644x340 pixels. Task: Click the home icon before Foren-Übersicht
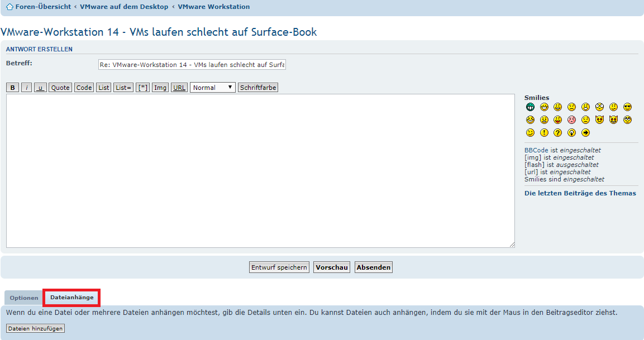coord(9,7)
